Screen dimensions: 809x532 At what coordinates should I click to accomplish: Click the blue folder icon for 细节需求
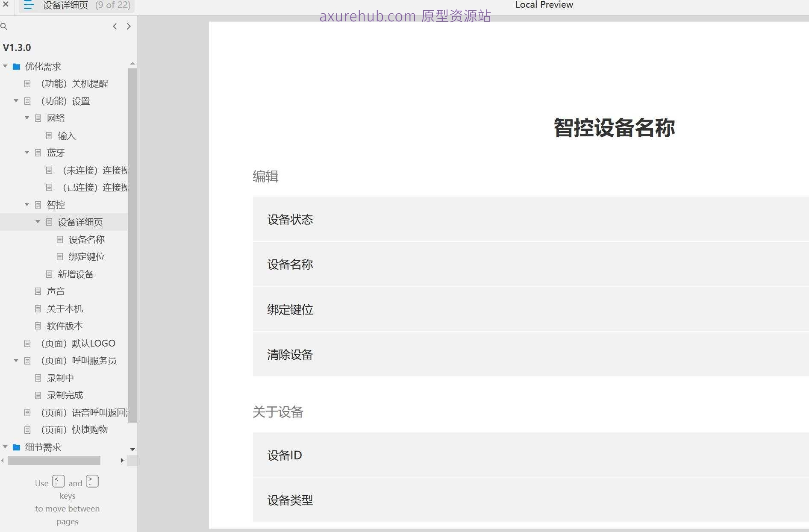[x=17, y=447]
